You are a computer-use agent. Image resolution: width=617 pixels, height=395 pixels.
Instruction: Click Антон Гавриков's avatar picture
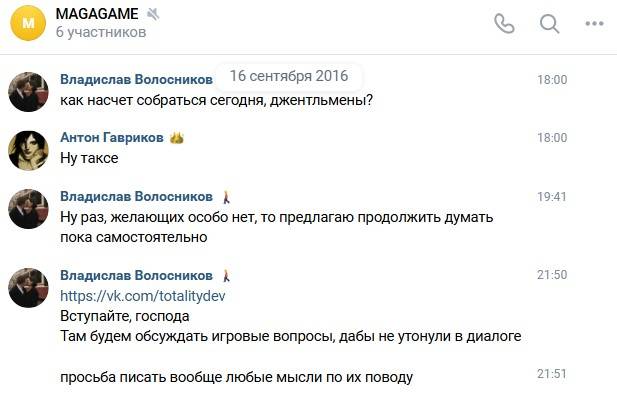click(28, 151)
